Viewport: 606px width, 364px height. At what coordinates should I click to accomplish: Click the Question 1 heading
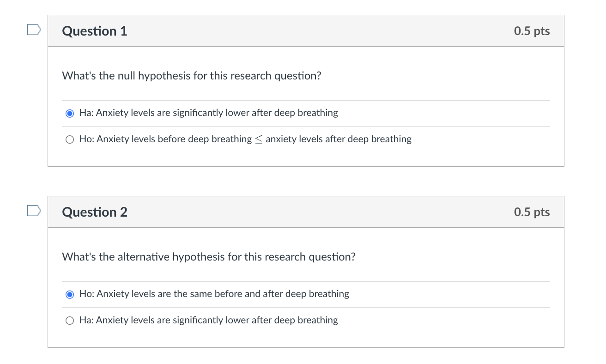(95, 31)
